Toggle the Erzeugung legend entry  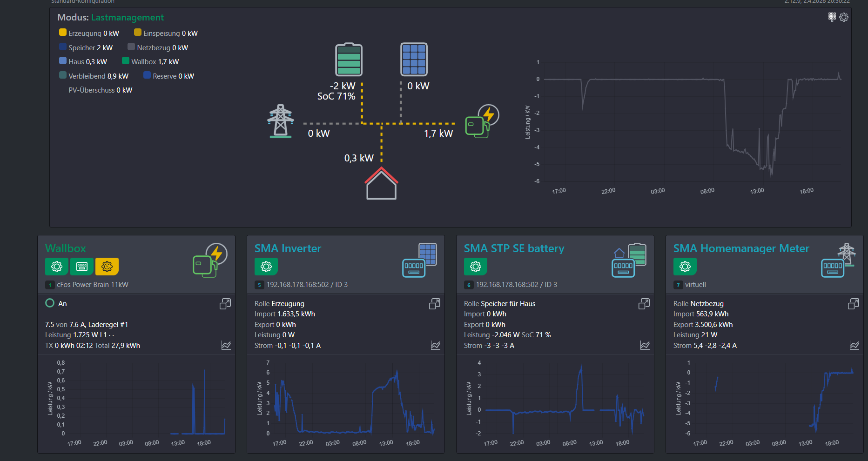(x=63, y=33)
